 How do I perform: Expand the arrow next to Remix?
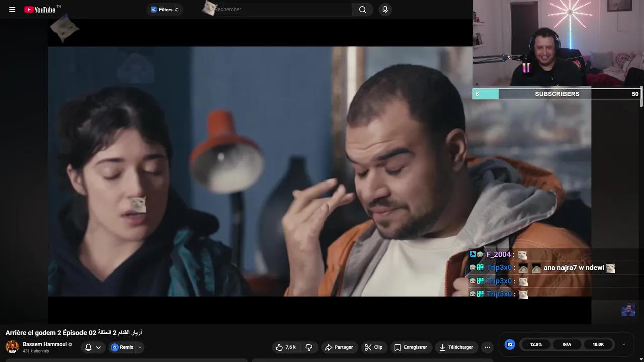[140, 347]
